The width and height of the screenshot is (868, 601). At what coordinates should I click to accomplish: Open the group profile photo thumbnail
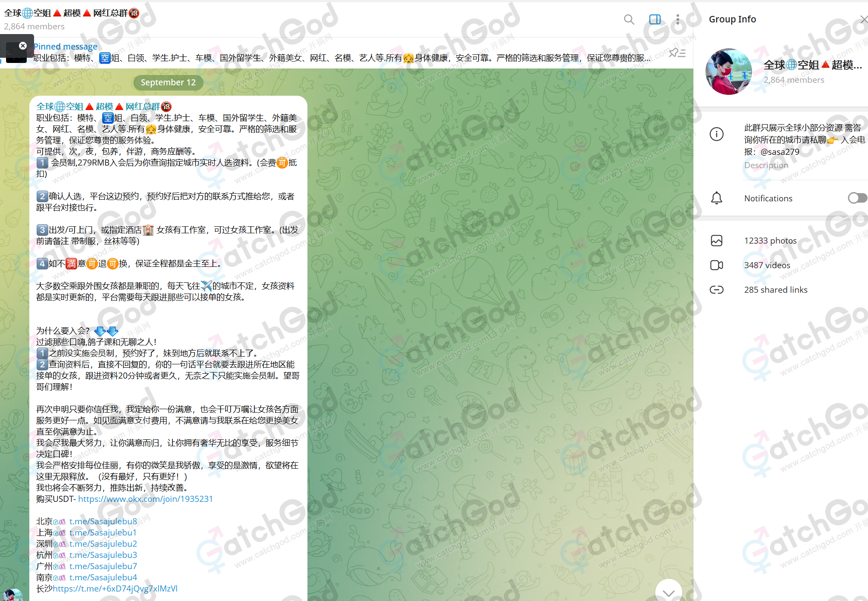tap(728, 72)
